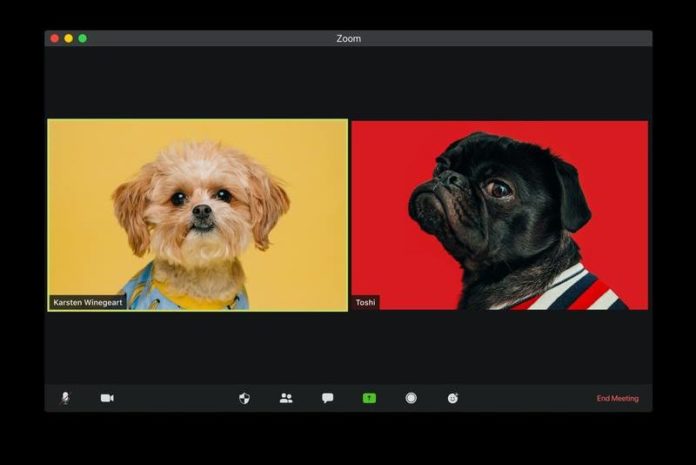The image size is (696, 465).
Task: Click the green Share Screen icon
Action: pyautogui.click(x=369, y=398)
